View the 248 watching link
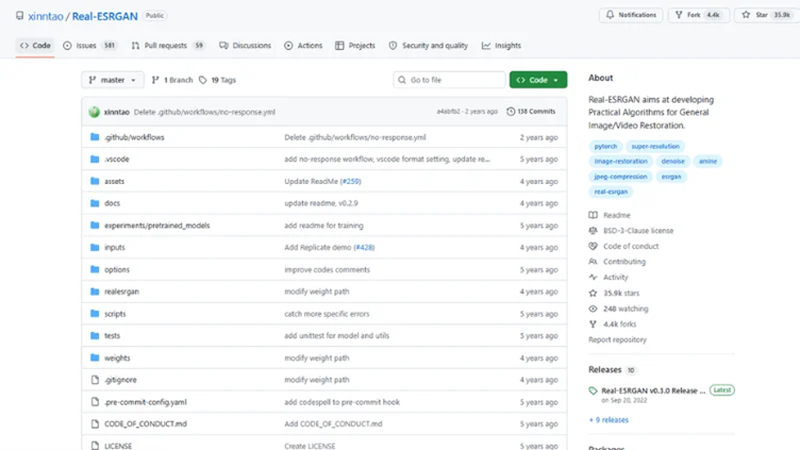The width and height of the screenshot is (800, 450). point(626,309)
